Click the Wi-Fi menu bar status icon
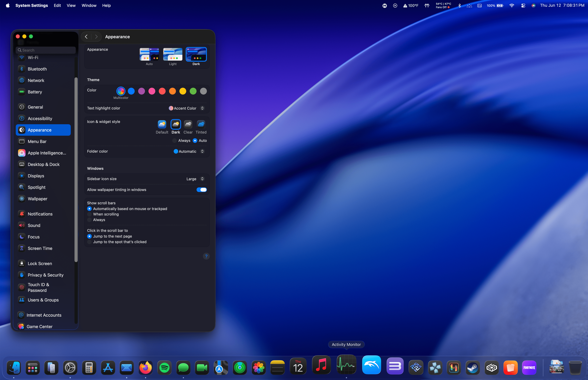 point(512,5)
